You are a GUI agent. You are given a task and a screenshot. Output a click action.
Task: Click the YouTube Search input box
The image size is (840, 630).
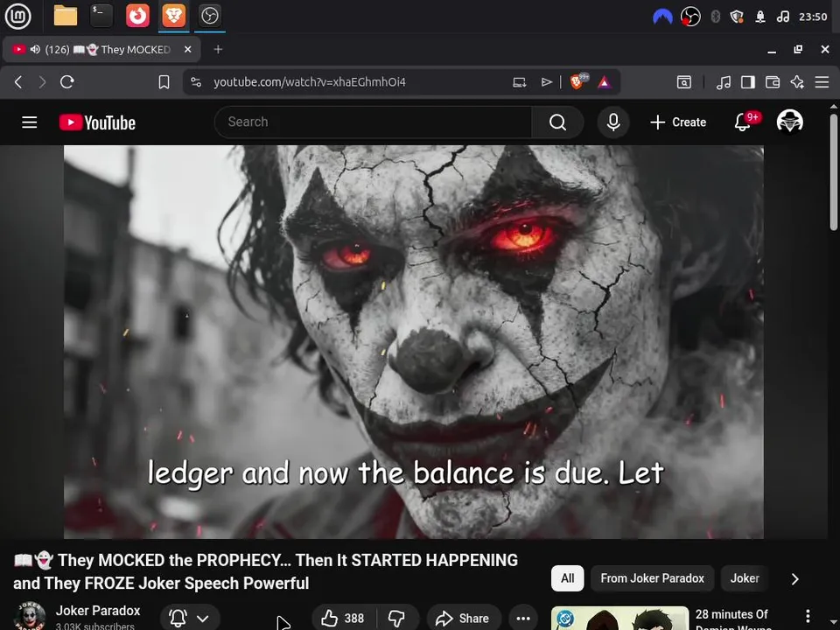373,122
